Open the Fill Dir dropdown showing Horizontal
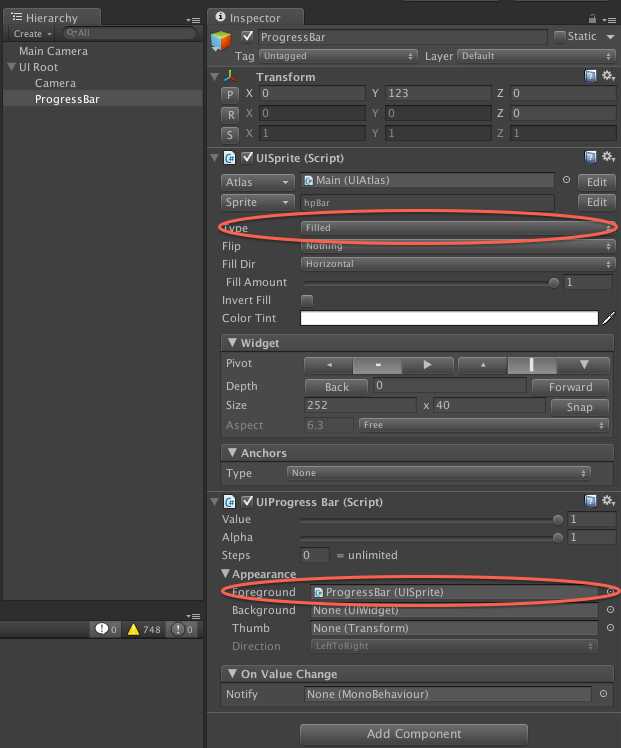The width and height of the screenshot is (621, 748). (458, 264)
